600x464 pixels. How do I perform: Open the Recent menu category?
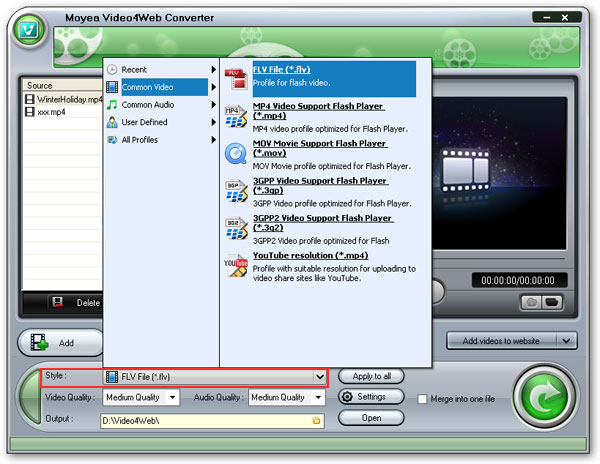coord(161,70)
